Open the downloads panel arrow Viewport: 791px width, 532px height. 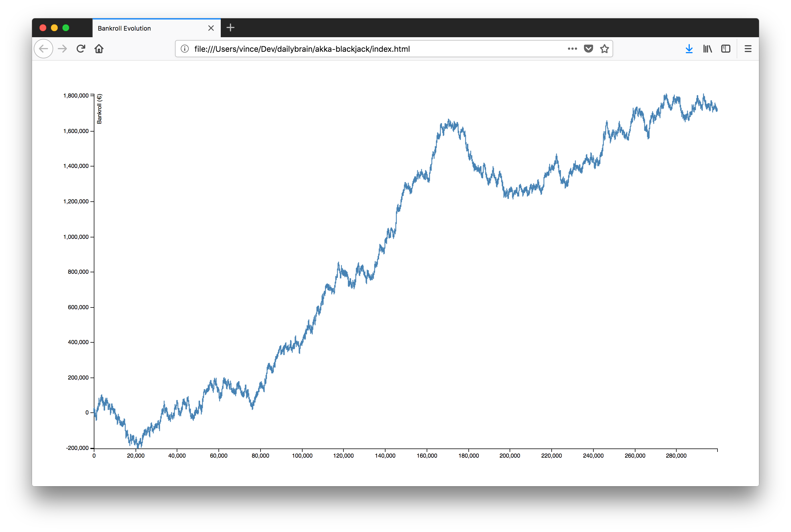(689, 49)
